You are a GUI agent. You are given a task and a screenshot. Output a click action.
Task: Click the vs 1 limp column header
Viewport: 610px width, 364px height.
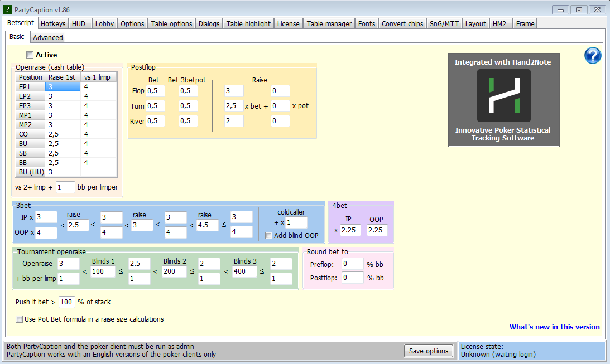click(x=99, y=77)
